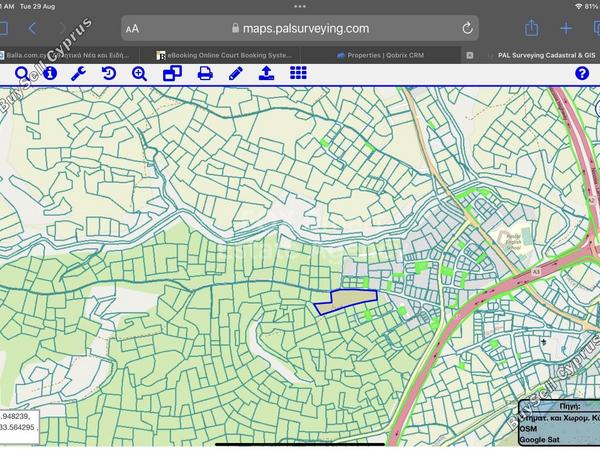This screenshot has height=450, width=600.
Task: Open the wrench settings tool
Action: [x=78, y=73]
